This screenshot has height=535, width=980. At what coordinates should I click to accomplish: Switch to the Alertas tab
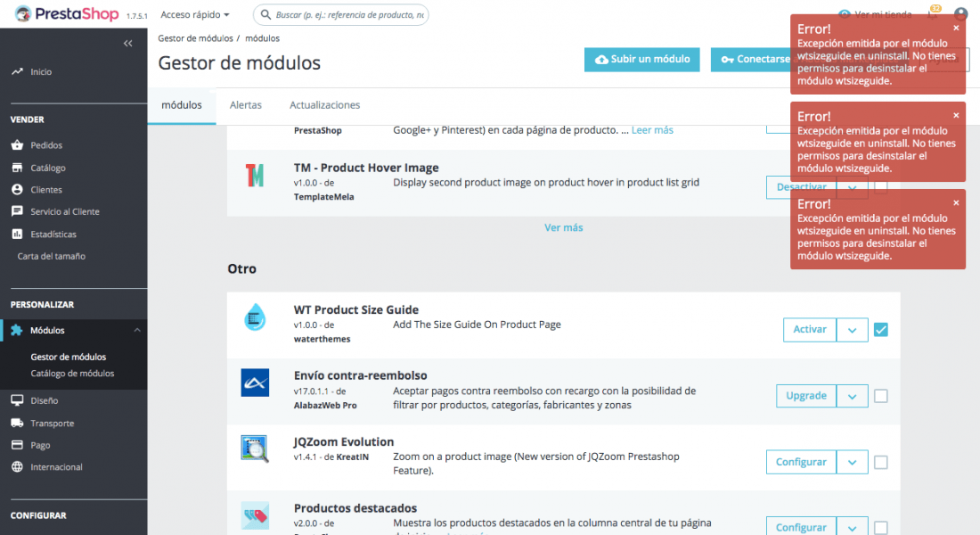pyautogui.click(x=246, y=105)
